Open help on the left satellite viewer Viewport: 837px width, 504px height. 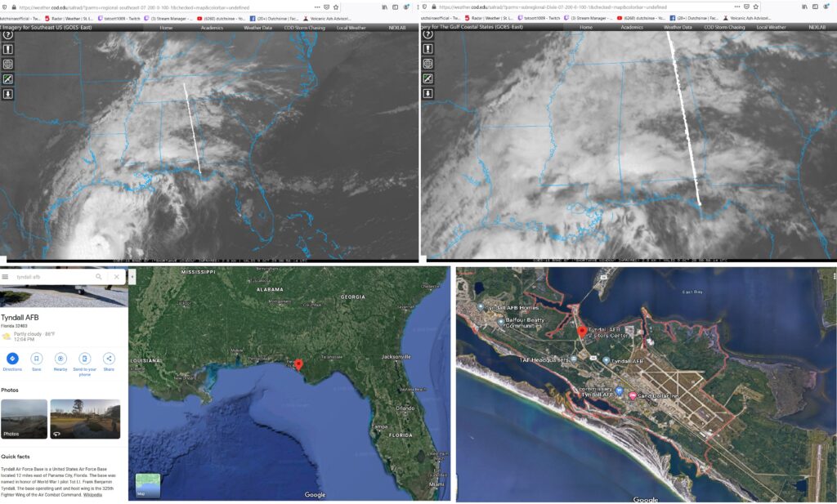click(7, 33)
